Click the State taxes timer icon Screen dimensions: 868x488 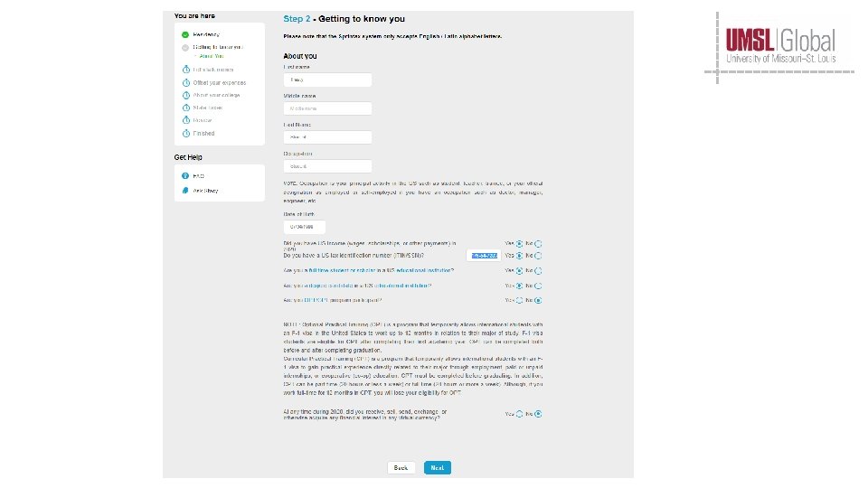click(185, 108)
